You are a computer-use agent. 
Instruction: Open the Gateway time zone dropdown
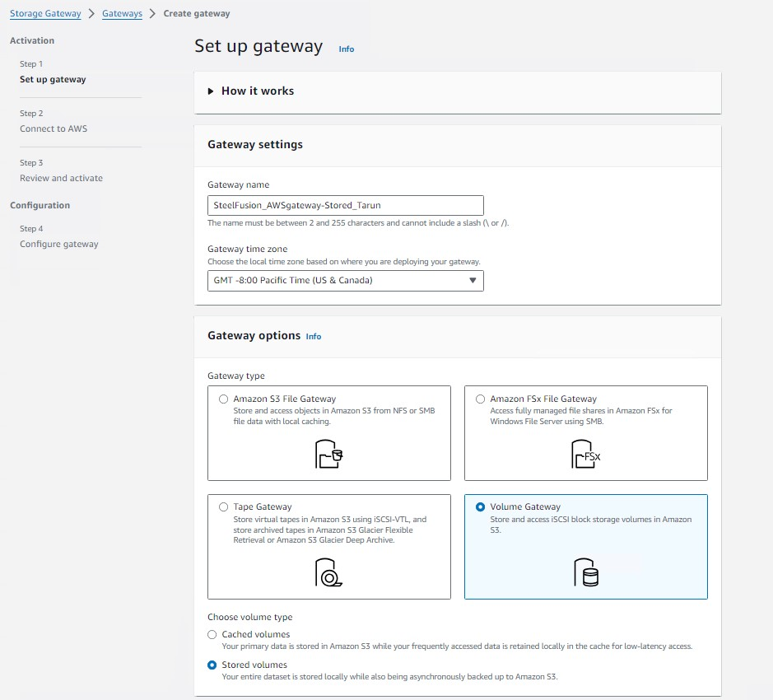coord(346,281)
